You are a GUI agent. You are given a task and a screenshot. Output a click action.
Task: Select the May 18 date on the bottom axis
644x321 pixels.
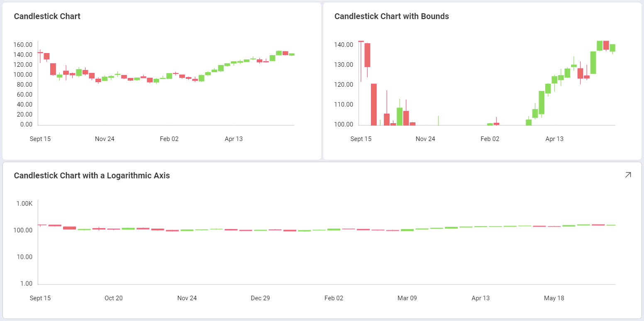[554, 298]
